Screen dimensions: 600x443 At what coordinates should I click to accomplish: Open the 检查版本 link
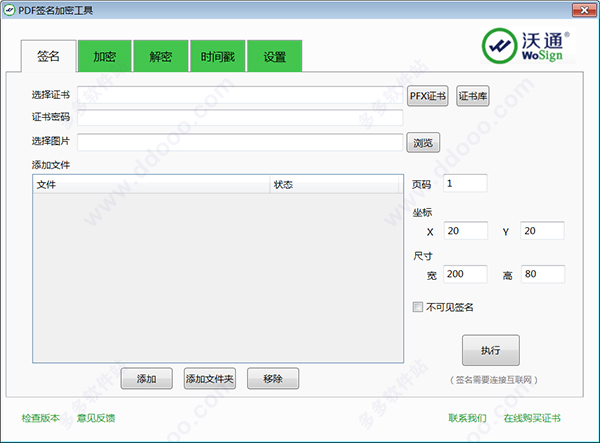click(x=41, y=418)
